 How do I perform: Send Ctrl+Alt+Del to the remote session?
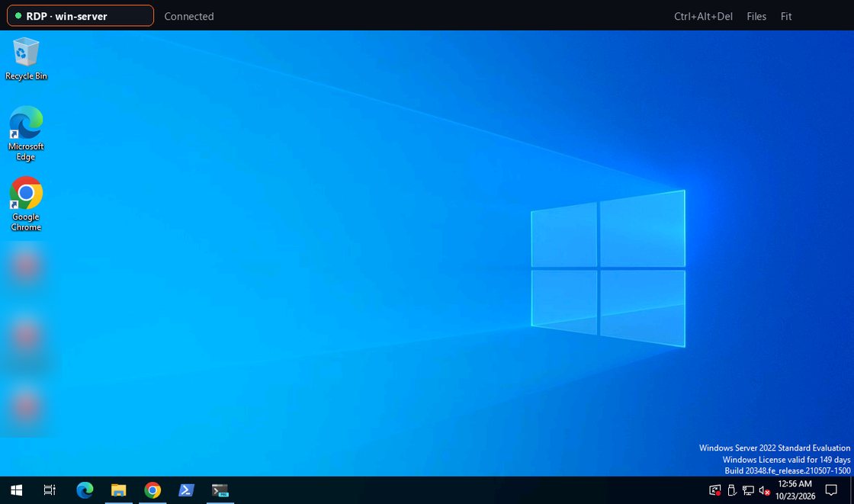(x=703, y=16)
